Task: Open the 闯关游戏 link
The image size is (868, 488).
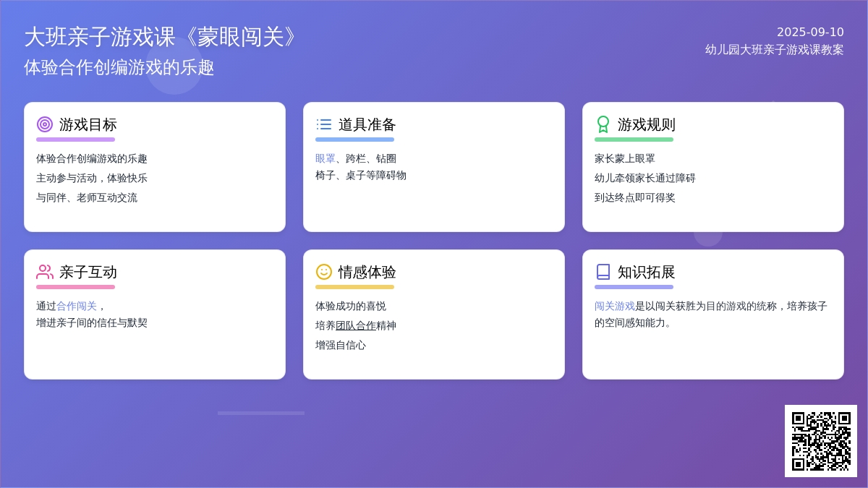Action: click(615, 306)
